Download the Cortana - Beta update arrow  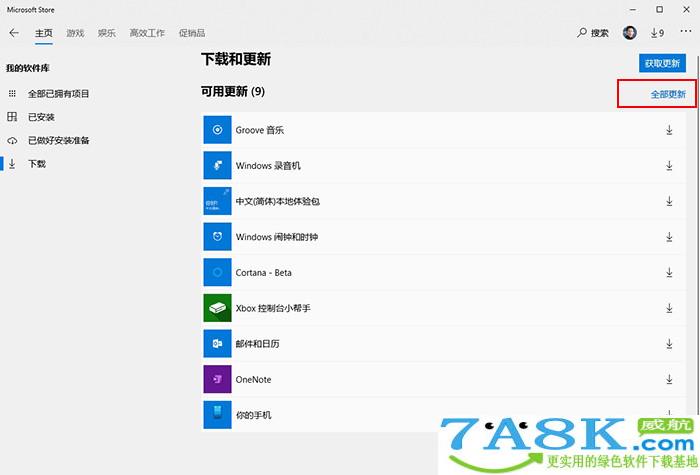(669, 272)
